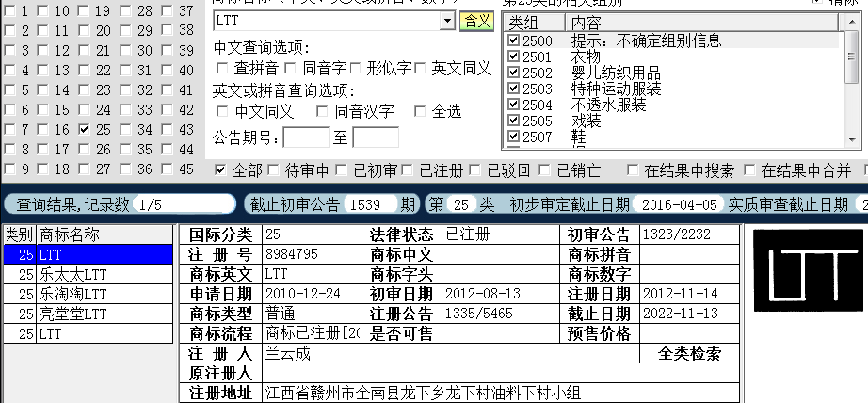
Task: Check the 已注册 status filter
Action: coord(408,170)
